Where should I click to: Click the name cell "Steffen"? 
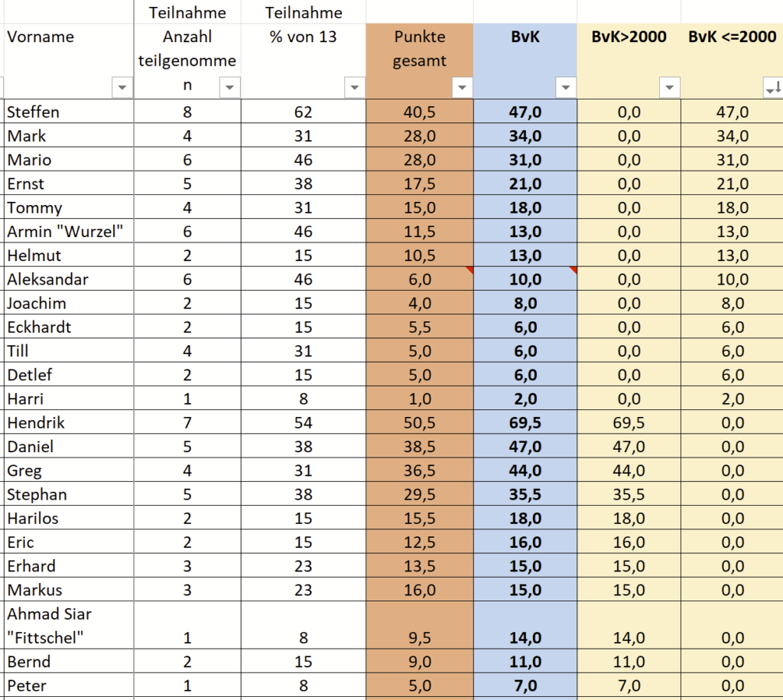33,112
